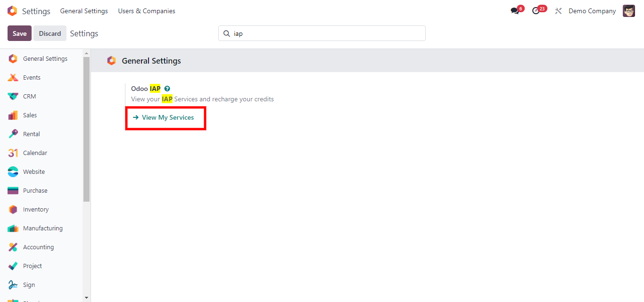
Task: Open the Sales bar chart icon
Action: (x=13, y=115)
